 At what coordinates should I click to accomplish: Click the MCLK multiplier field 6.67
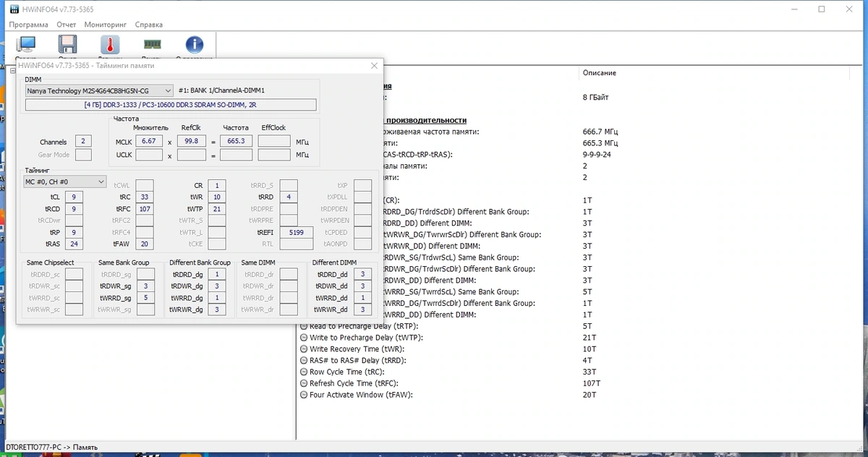(x=149, y=141)
